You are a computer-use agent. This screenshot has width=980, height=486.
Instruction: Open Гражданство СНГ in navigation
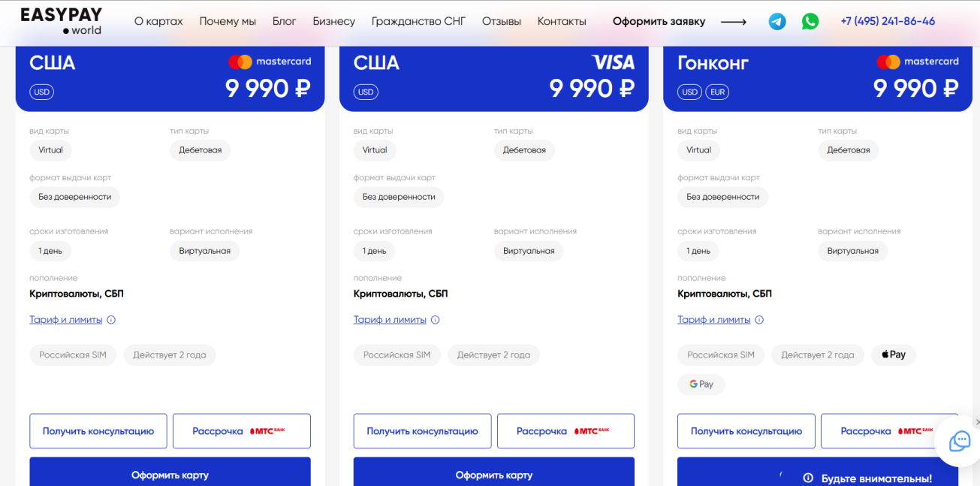418,22
